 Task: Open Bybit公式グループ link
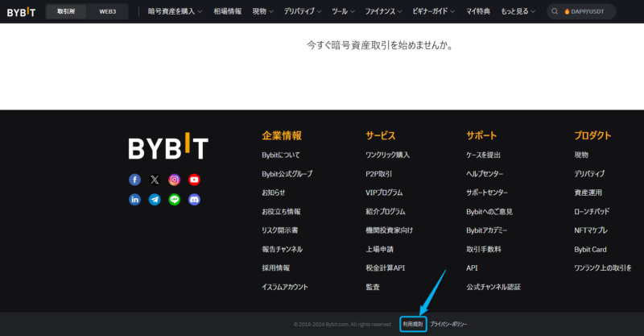pyautogui.click(x=287, y=174)
